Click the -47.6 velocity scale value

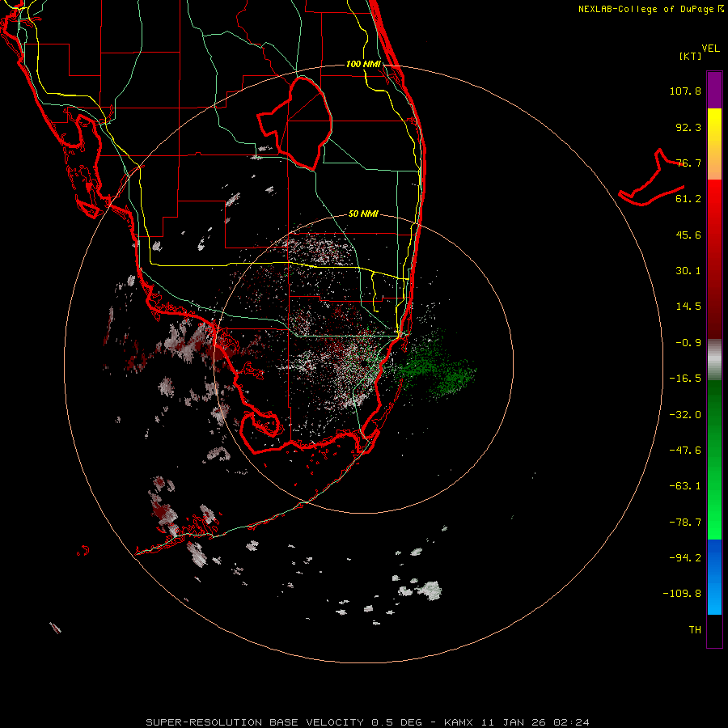click(685, 451)
